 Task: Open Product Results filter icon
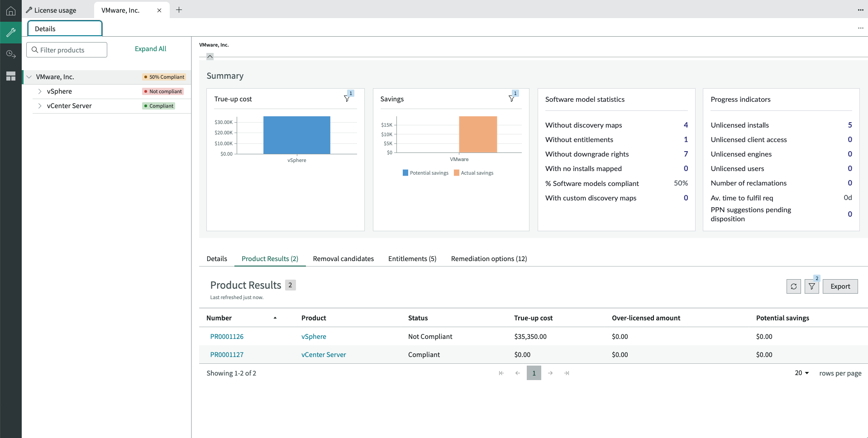(811, 286)
